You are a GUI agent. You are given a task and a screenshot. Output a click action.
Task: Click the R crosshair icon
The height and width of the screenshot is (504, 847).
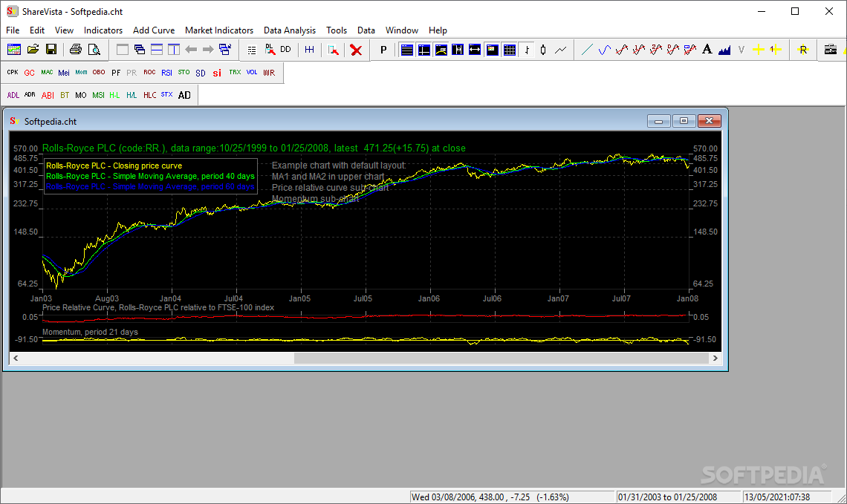click(x=803, y=50)
